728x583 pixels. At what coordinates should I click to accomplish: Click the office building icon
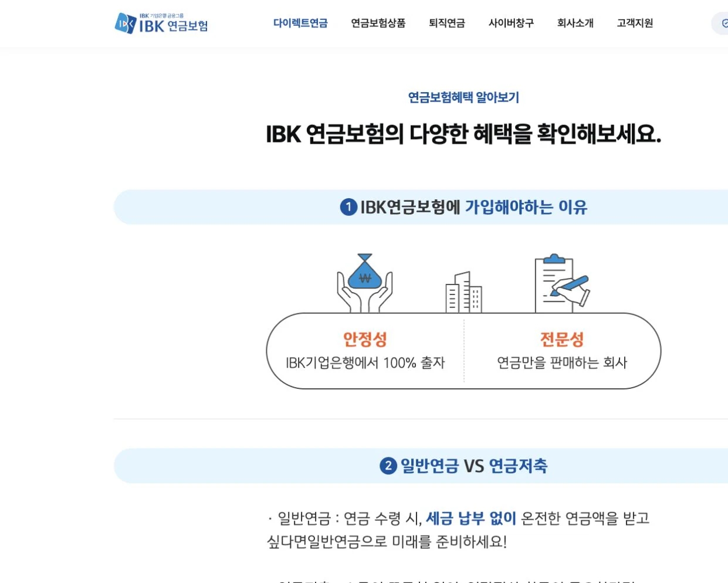tap(463, 291)
